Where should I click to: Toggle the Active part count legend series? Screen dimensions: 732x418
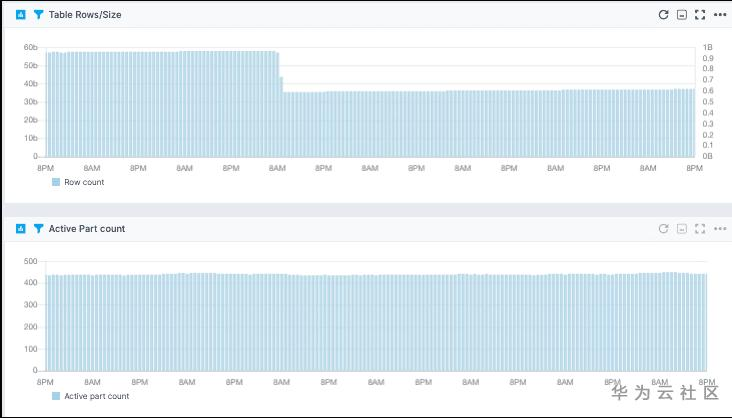[91, 396]
